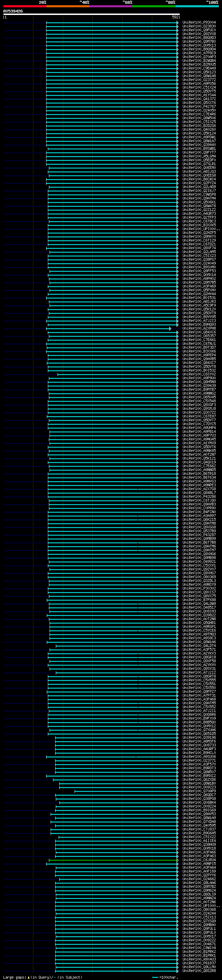The width and height of the screenshot is (222, 980).
Task: Click the purple ~60% identity legend segment
Action: [x=111, y=6]
